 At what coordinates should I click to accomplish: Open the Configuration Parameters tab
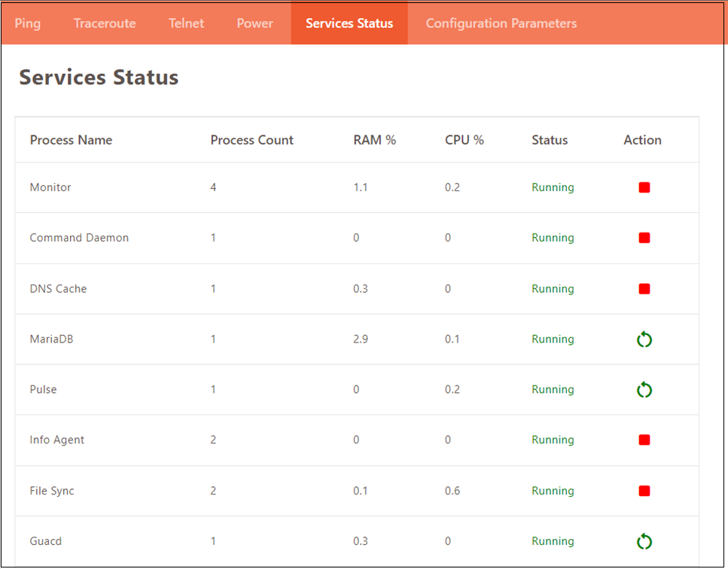[501, 23]
